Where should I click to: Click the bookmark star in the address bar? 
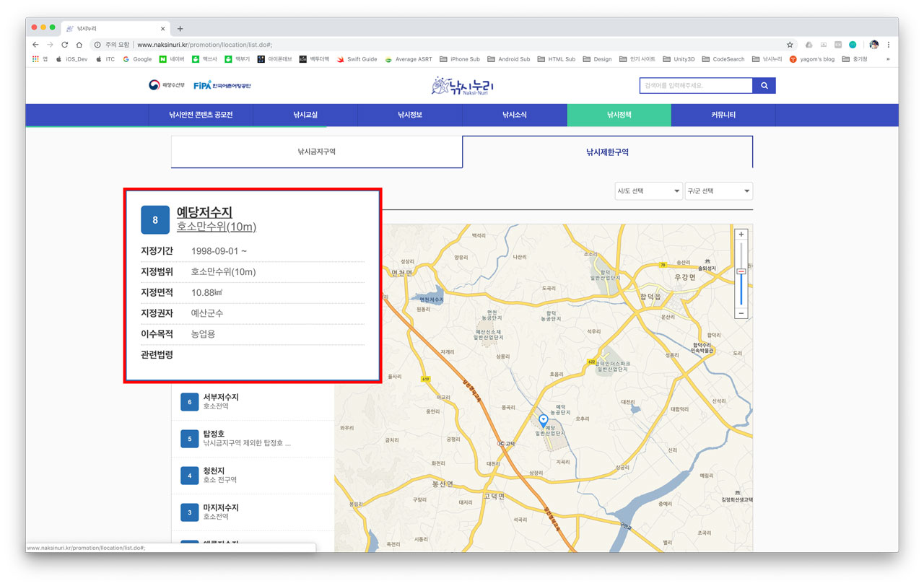(x=790, y=44)
